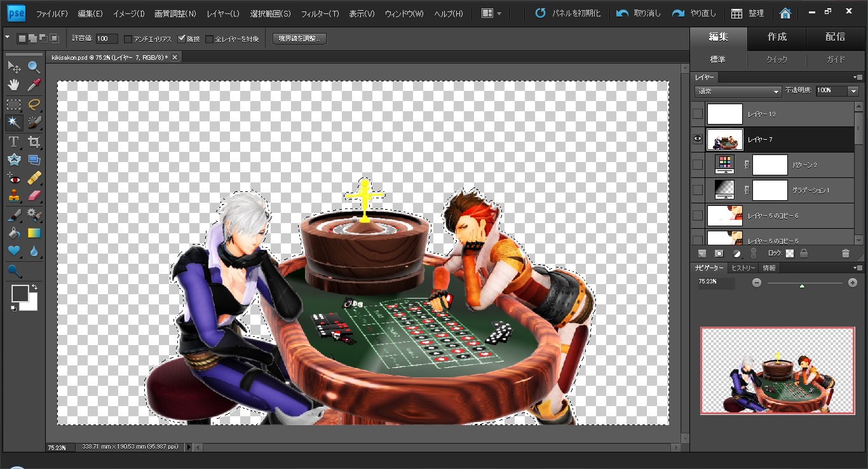Select the Red Eye Removal tool
The width and height of the screenshot is (868, 469).
13,178
